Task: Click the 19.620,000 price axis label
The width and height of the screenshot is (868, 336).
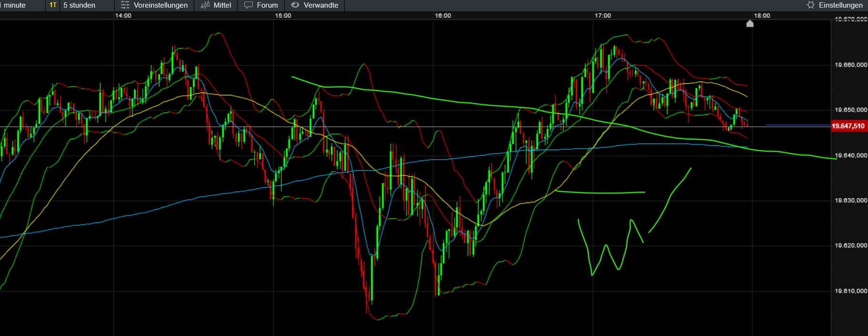Action: (851, 245)
